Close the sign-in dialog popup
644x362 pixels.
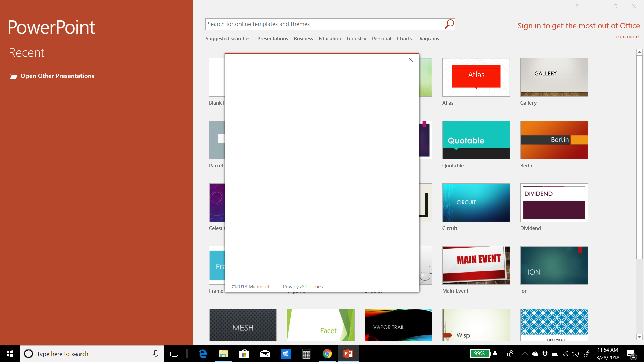coord(410,60)
